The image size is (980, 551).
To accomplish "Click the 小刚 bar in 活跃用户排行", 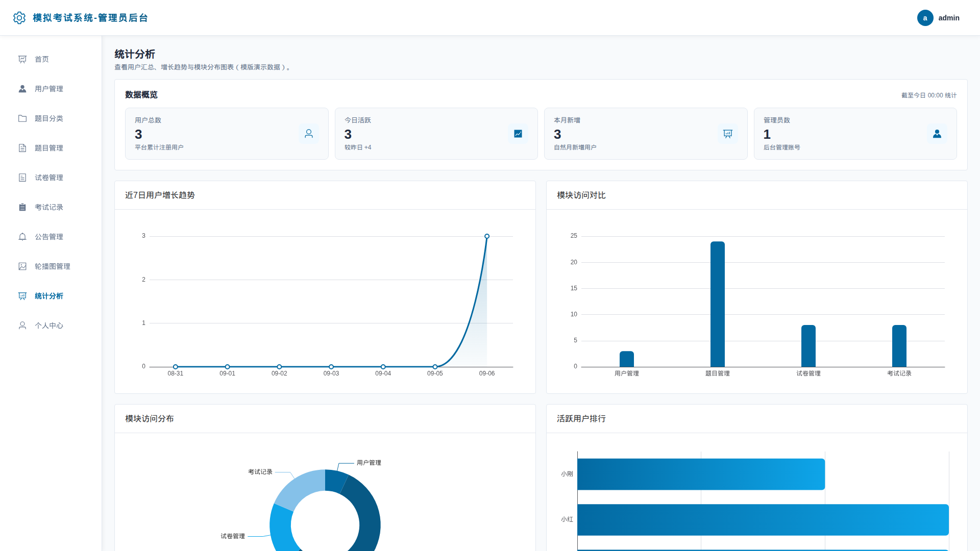I will point(701,474).
